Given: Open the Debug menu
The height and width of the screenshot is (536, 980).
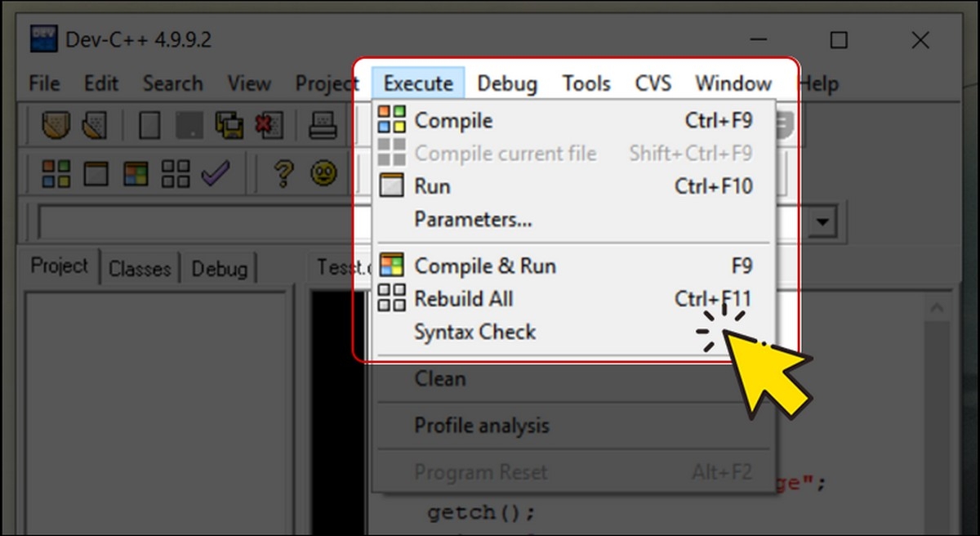Looking at the screenshot, I should point(506,83).
